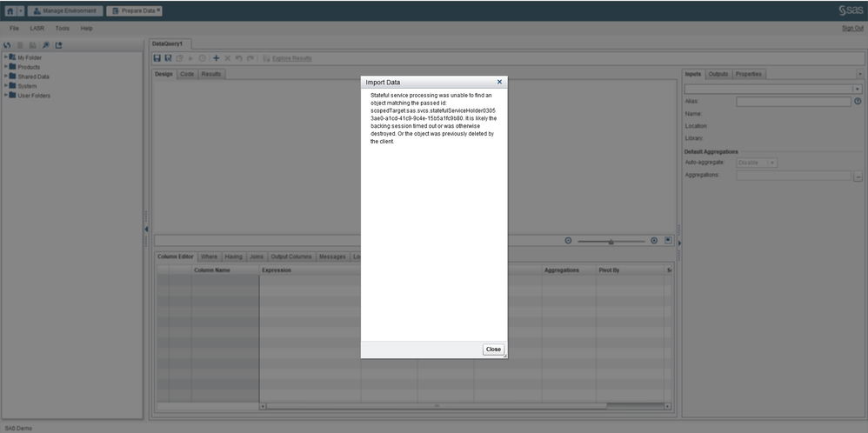The image size is (868, 433).
Task: Click the search icon in the folder toolbar
Action: point(46,45)
